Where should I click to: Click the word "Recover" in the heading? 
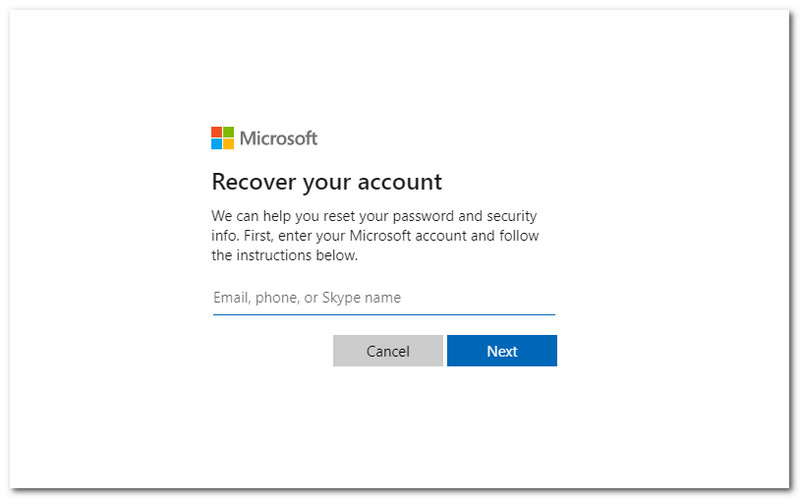coord(254,182)
